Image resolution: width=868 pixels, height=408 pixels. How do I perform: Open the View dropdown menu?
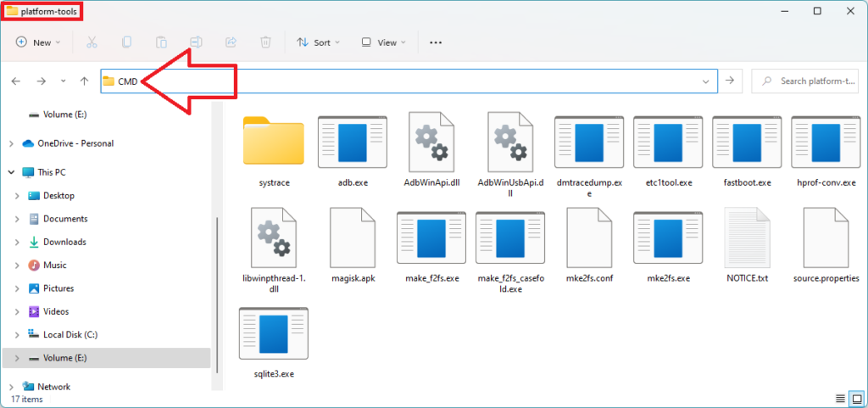383,42
